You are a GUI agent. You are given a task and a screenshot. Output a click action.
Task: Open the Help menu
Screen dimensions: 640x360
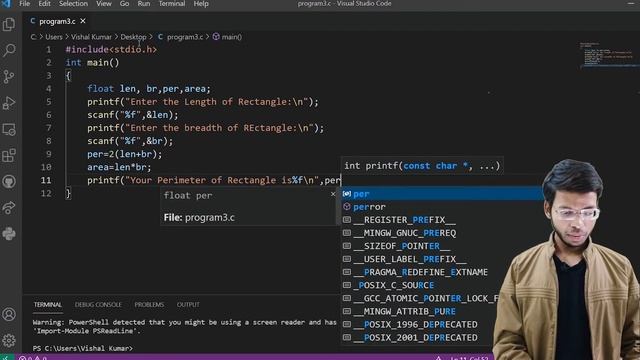tap(201, 4)
